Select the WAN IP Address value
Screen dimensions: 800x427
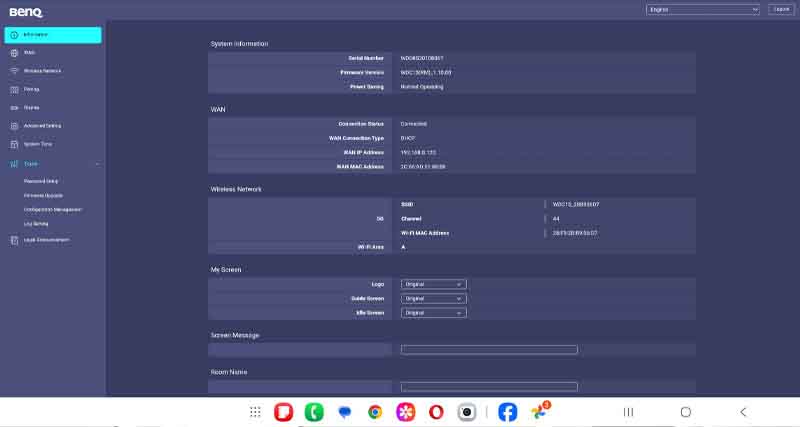418,153
